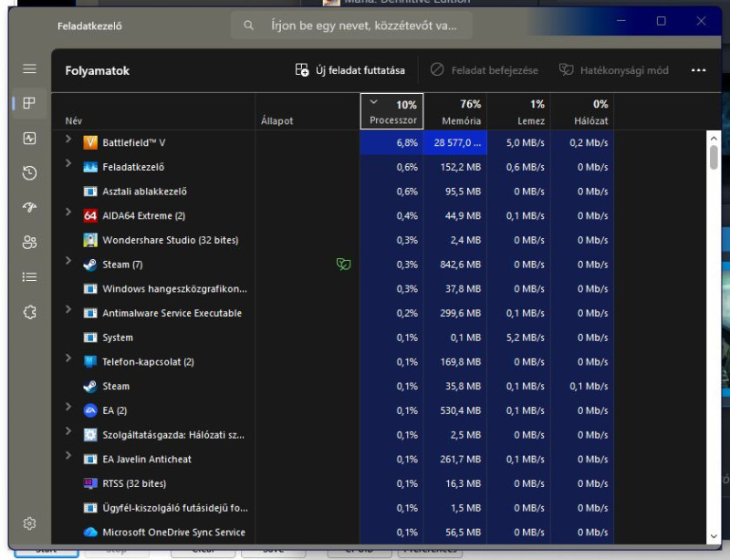Open the Performance sidebar icon
Viewport: 730px width, 560px height.
[x=29, y=139]
